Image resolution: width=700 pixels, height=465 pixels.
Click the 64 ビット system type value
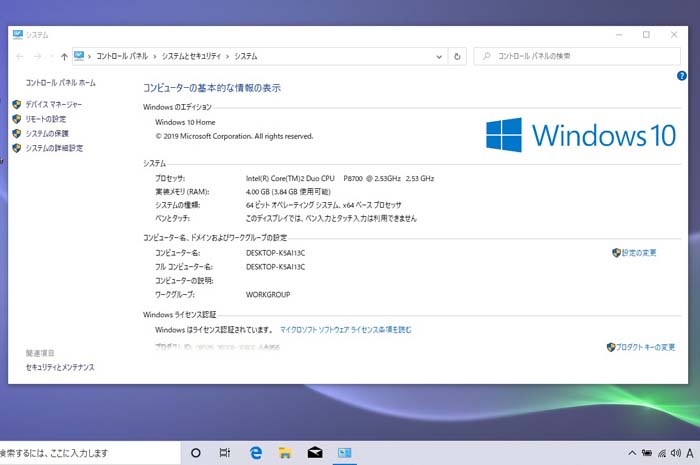tap(324, 205)
